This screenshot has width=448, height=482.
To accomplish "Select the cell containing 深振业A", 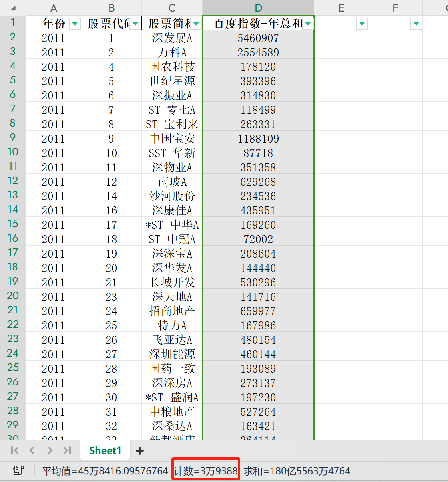I will (x=172, y=95).
